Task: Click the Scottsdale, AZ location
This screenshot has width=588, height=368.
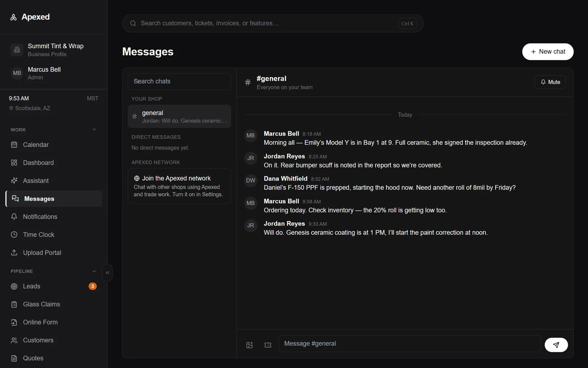Action: [x=30, y=108]
